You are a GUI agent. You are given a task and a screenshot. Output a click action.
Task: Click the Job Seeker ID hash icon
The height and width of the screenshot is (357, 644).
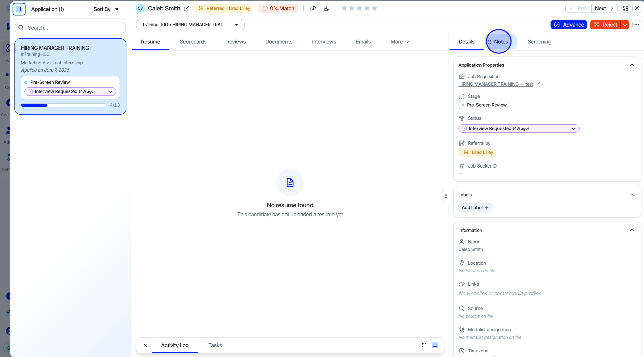[461, 166]
